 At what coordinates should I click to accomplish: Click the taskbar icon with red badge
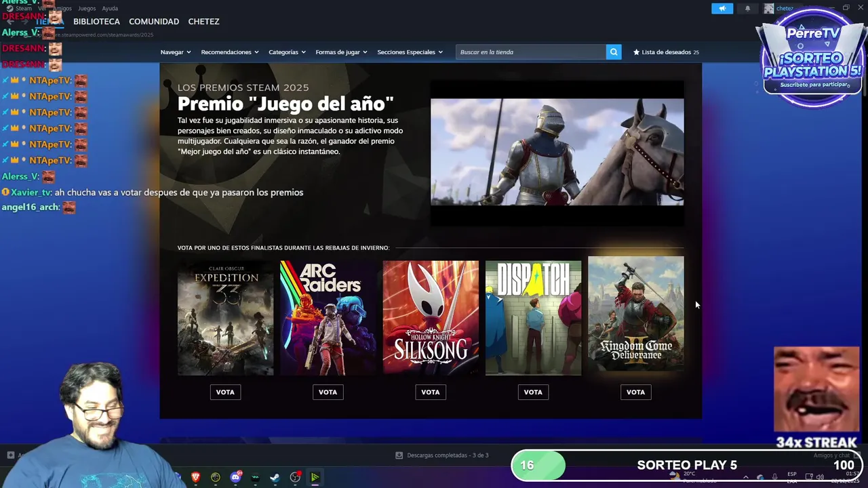[x=295, y=477]
